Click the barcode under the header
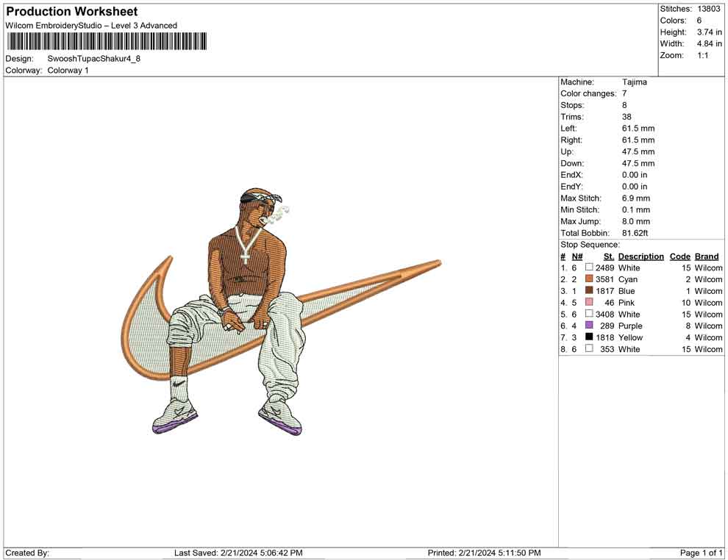Screen dimensions: 728x560 pyautogui.click(x=107, y=41)
